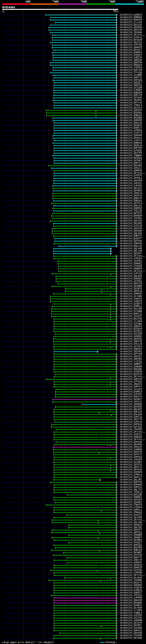The width and height of the screenshot is (146, 644).
Task: Click the cyan ~100% legend color segment
Action: (130, 4)
